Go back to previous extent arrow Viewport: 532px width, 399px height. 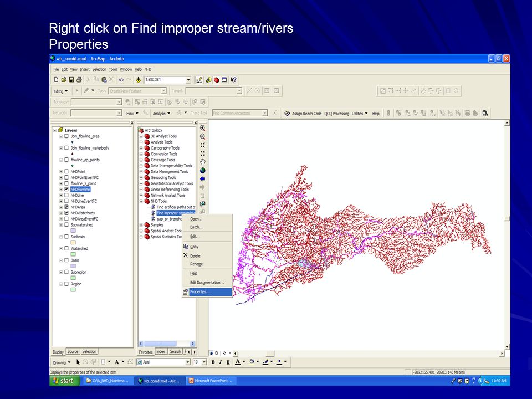click(203, 179)
